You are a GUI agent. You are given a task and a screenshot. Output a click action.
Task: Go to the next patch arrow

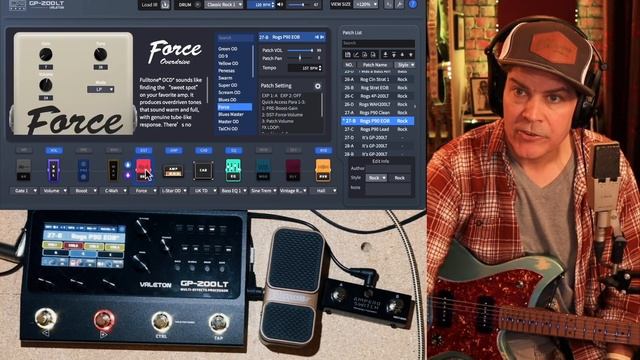coord(322,37)
